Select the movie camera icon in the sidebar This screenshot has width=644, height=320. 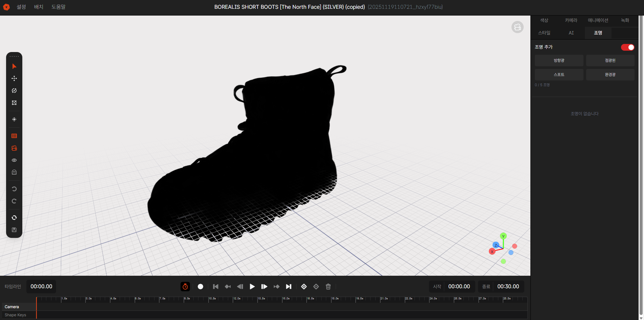(14, 148)
